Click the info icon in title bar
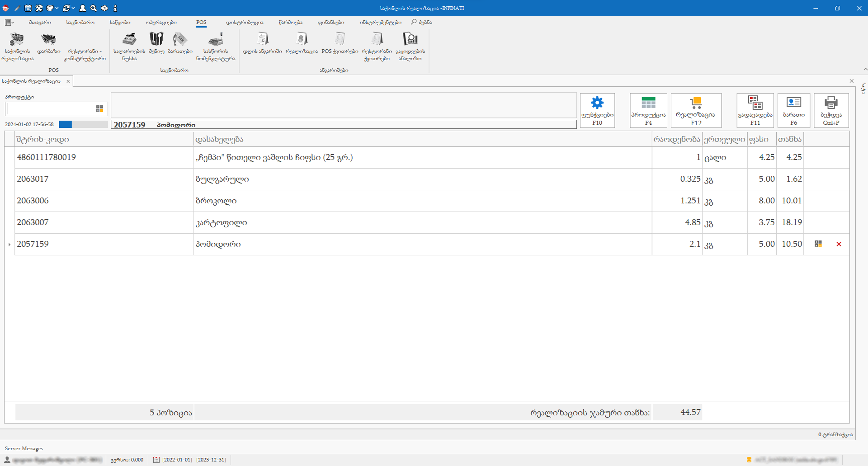868x466 pixels. (x=115, y=8)
